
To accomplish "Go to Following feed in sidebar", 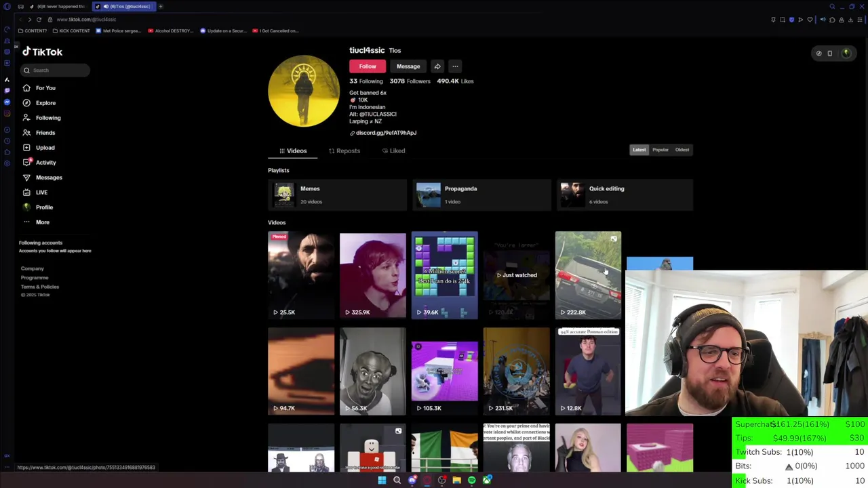I will (41, 118).
